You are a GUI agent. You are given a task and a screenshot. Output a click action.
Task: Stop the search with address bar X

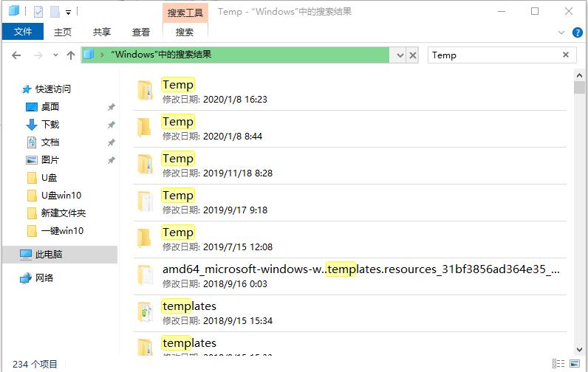tap(414, 55)
